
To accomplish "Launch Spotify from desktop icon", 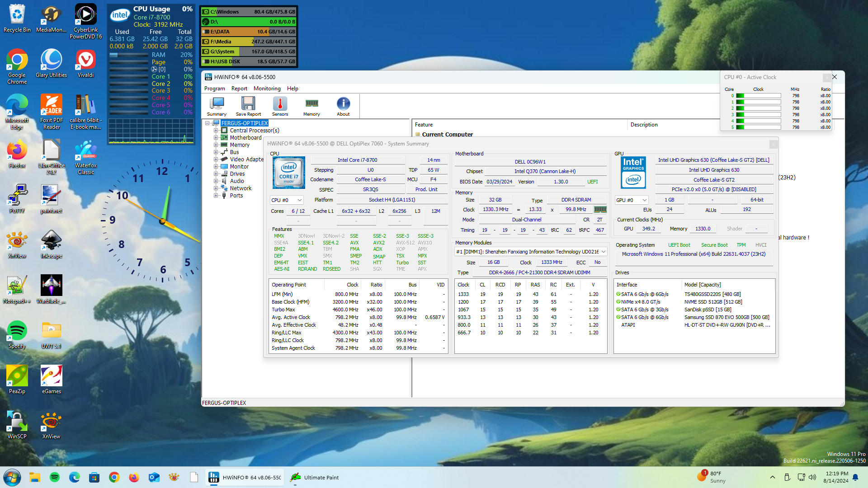I will click(17, 334).
